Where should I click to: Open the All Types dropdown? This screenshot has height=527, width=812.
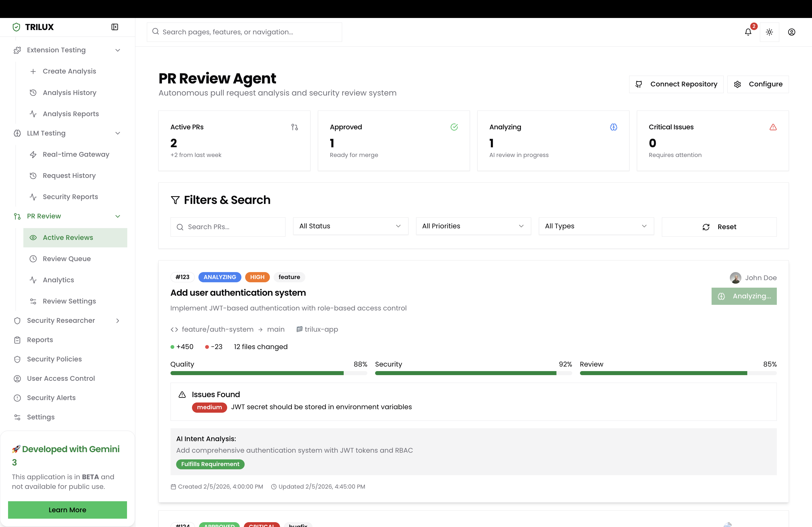click(596, 226)
